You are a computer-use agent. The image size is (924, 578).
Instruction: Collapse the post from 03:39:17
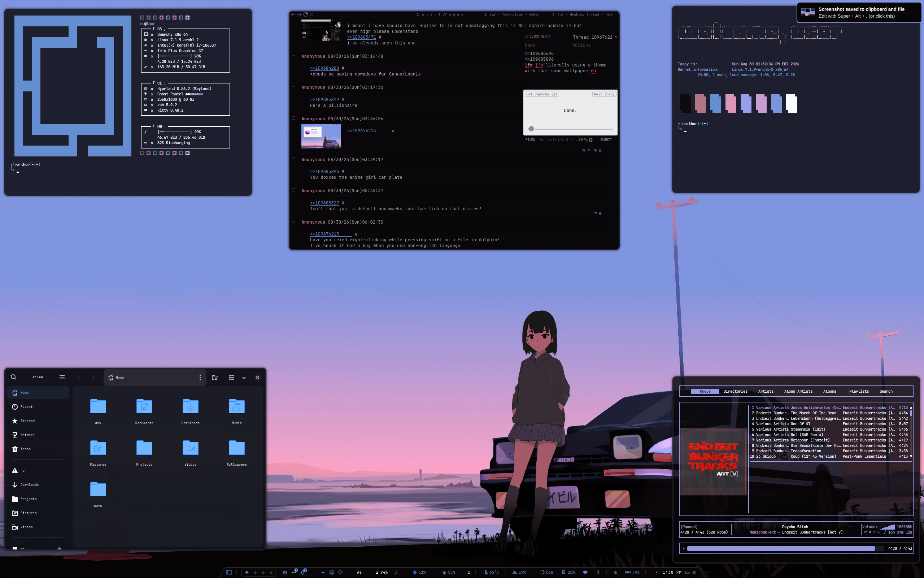(293, 159)
